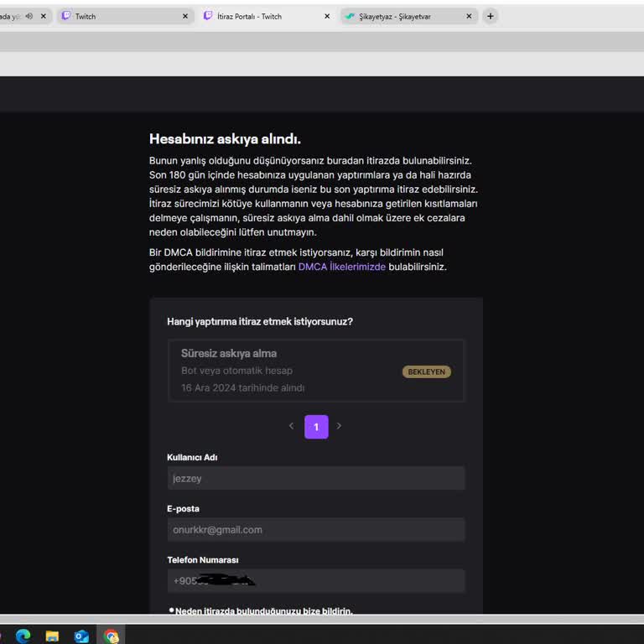Close the İtiraz Portalı tab
The width and height of the screenshot is (644, 644).
327,17
